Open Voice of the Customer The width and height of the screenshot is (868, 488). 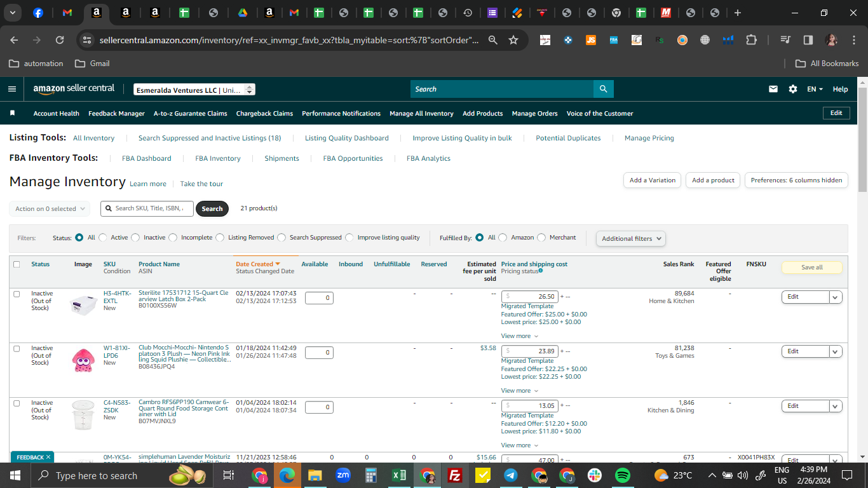point(600,114)
